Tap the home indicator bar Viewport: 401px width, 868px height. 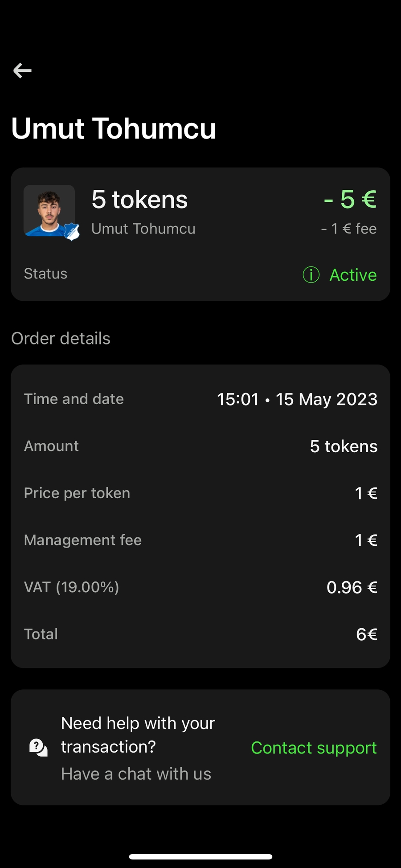[200, 856]
